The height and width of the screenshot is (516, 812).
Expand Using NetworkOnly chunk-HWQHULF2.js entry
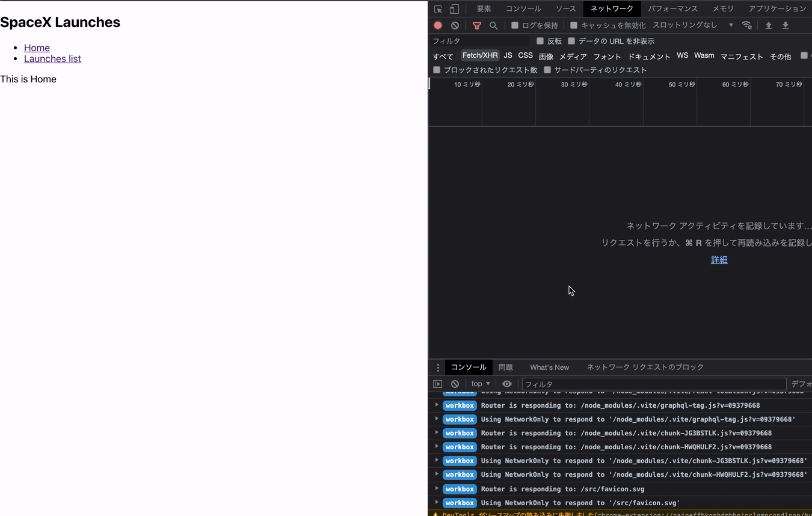pyautogui.click(x=437, y=474)
